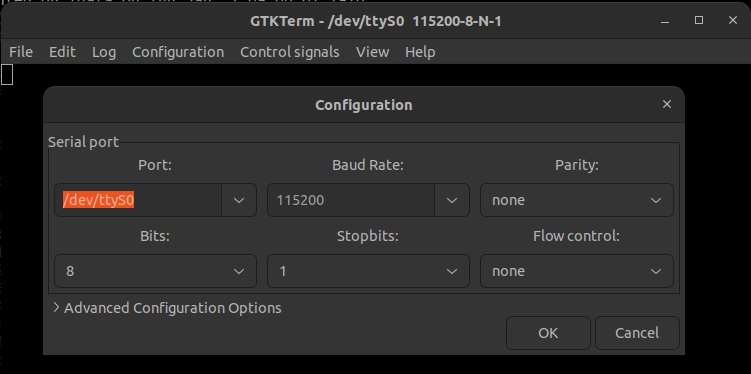Expand Advanced Configuration Options

point(167,308)
